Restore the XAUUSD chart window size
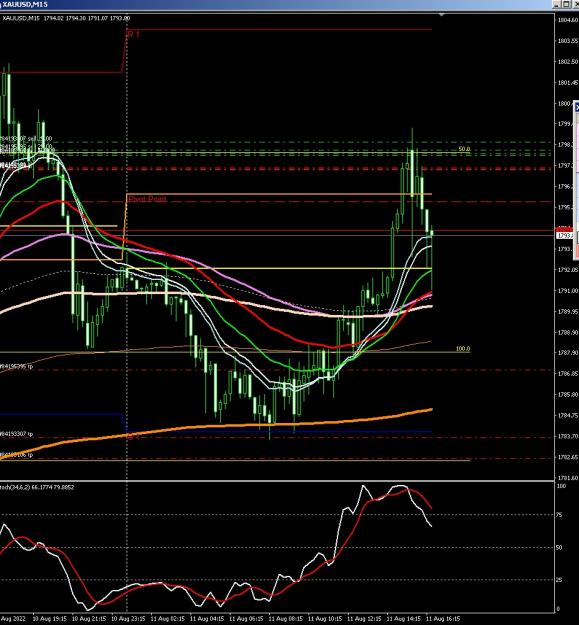Screen dimensions: 579x625 pyautogui.click(x=567, y=4)
